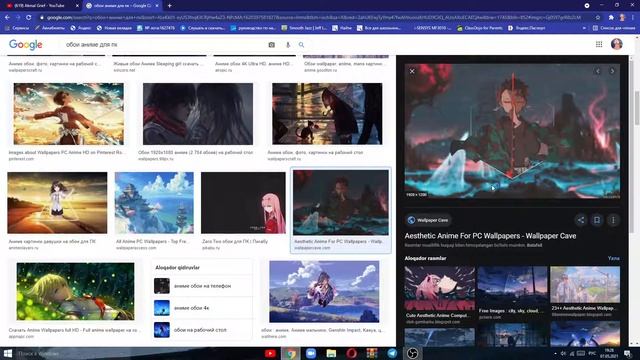
Task: Switch to Chrome in taskbar
Action: click(x=291, y=353)
